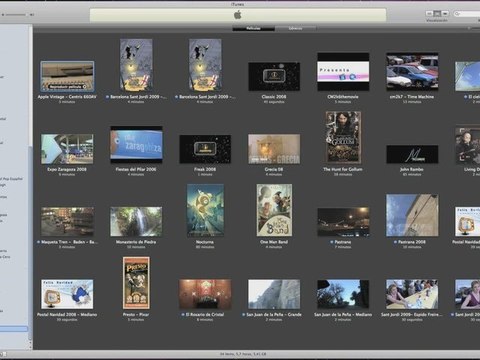
Task: Click the Apple logo in status display
Action: click(x=238, y=15)
